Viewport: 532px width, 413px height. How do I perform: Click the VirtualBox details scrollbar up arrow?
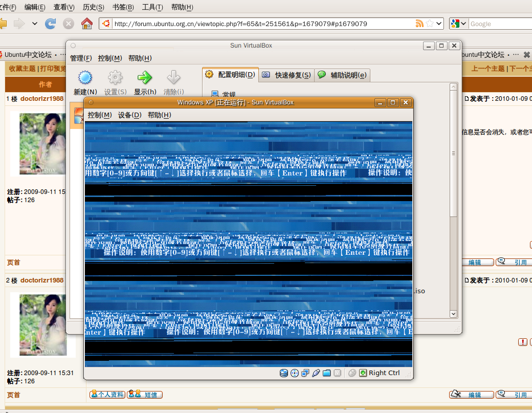pos(453,87)
